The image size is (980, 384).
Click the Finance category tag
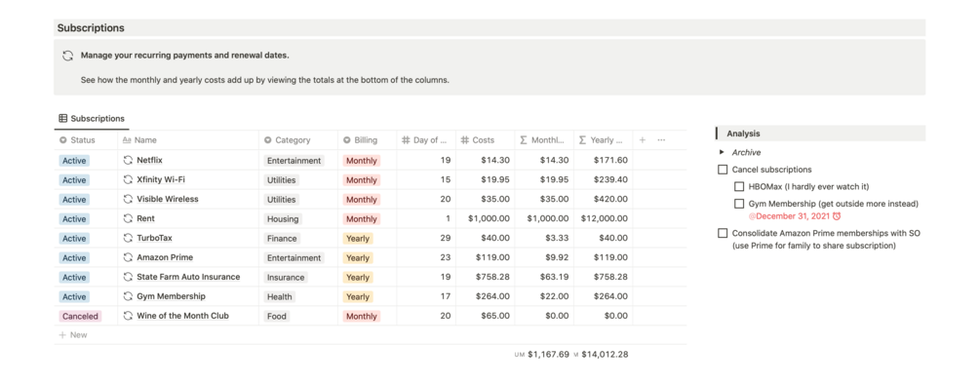tap(282, 239)
